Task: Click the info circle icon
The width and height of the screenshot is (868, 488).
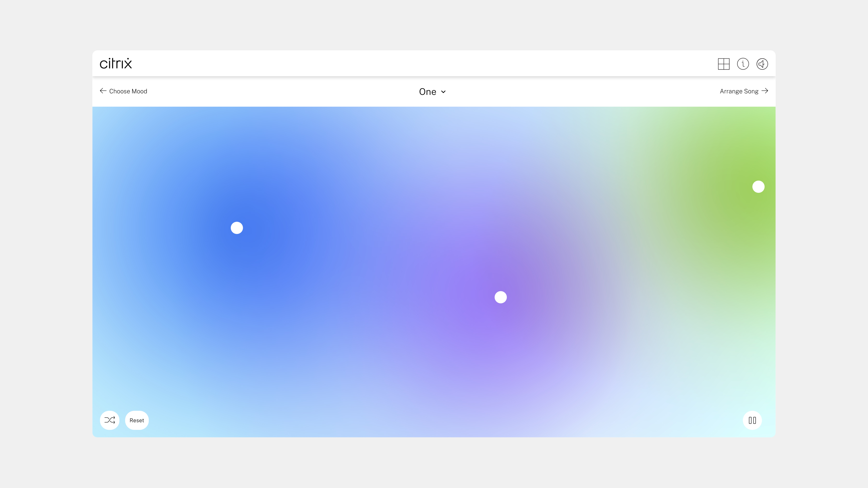Action: coord(743,64)
